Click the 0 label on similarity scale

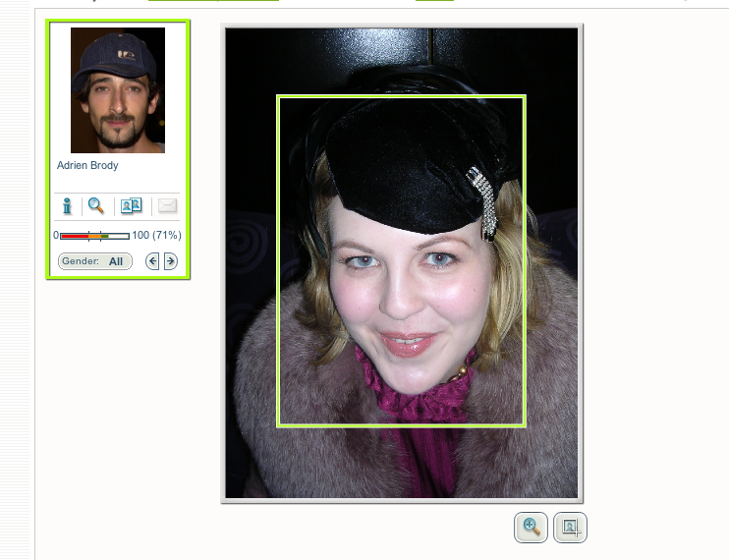(56, 236)
